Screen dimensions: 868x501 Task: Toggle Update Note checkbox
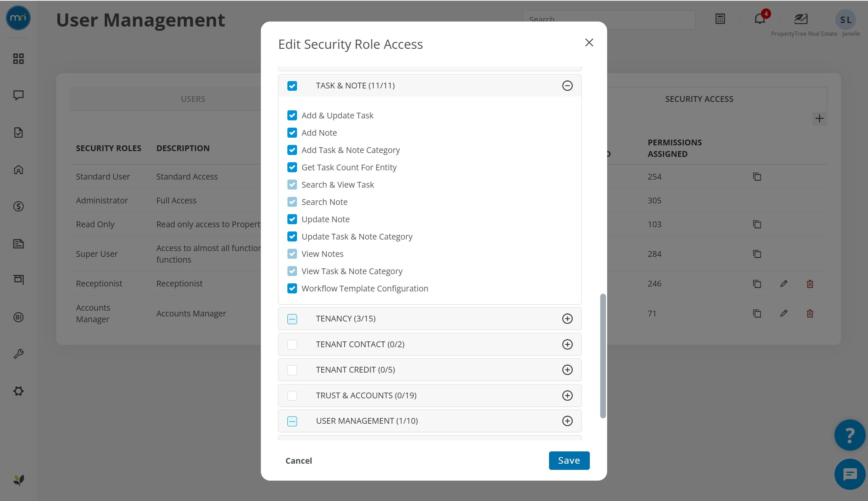tap(292, 219)
